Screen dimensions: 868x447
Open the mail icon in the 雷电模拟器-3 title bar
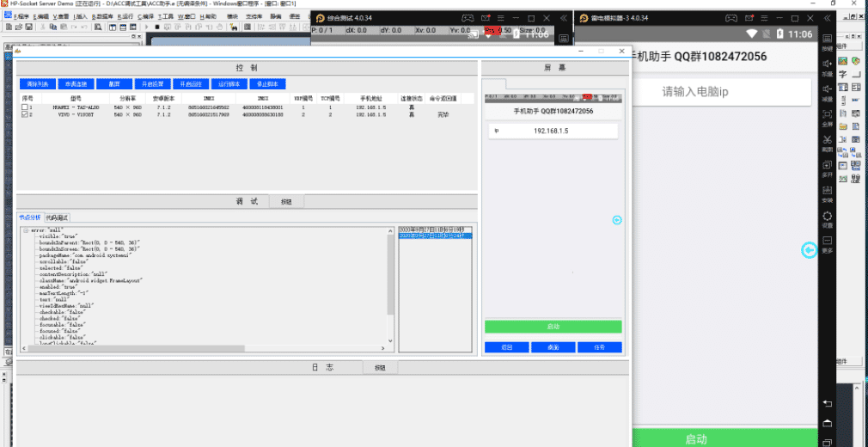coord(749,18)
